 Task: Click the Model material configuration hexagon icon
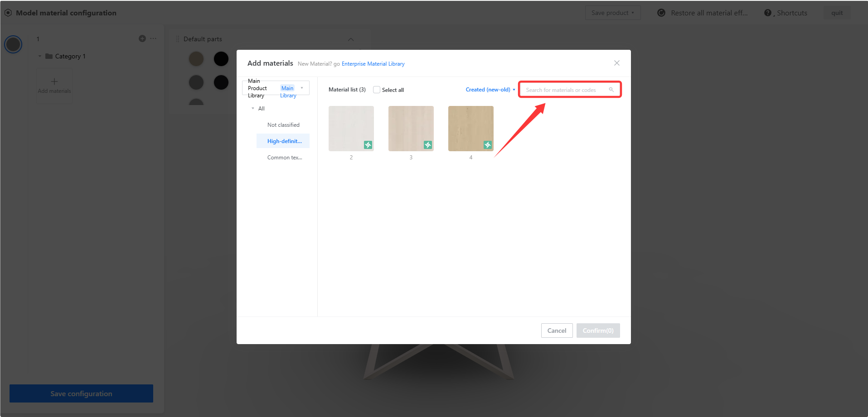tap(8, 13)
